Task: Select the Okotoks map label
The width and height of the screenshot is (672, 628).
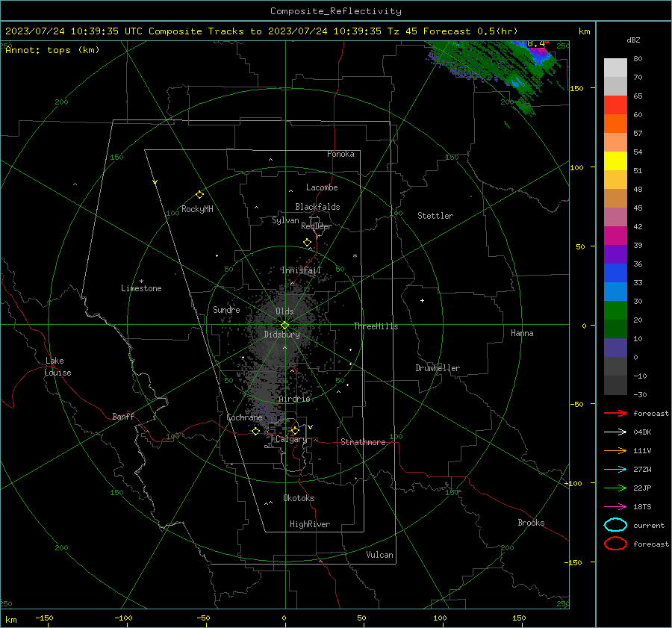Action: click(x=299, y=498)
